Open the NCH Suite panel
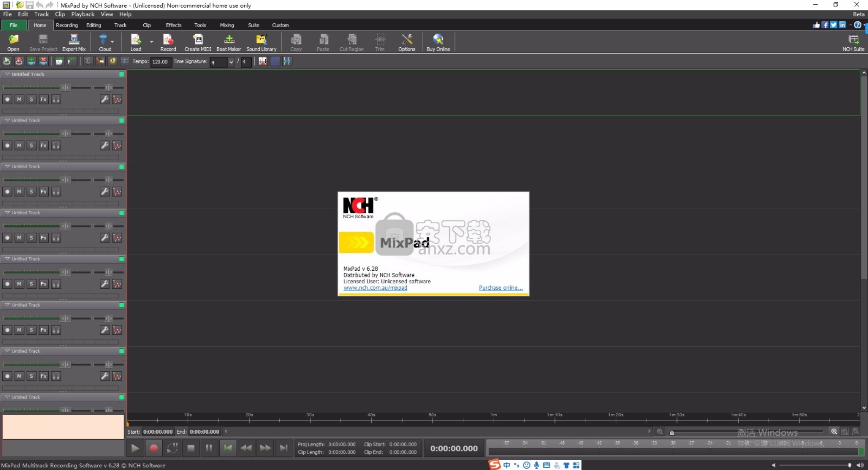Viewport: 868px width, 470px height. coord(853,42)
